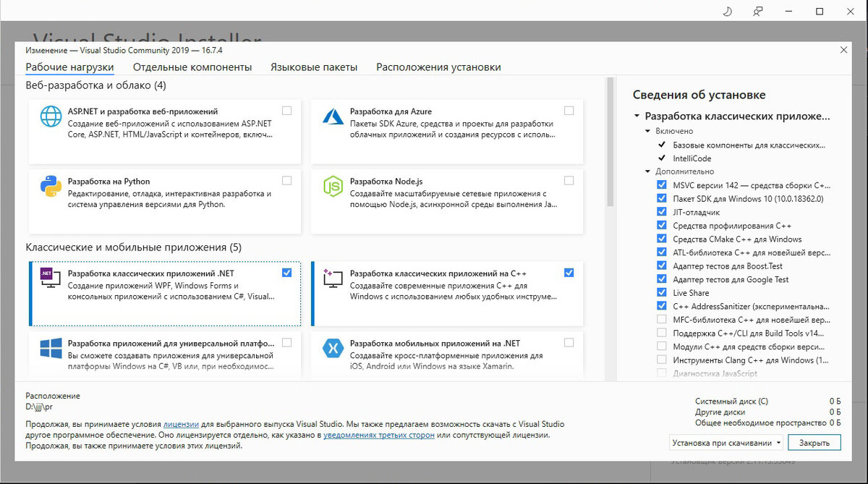Click the Общее необходимое пространство row

(x=767, y=423)
